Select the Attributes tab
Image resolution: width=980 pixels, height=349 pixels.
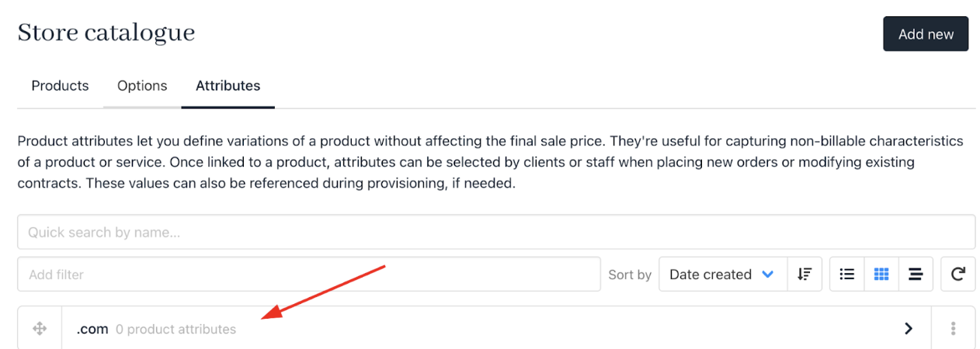tap(228, 86)
